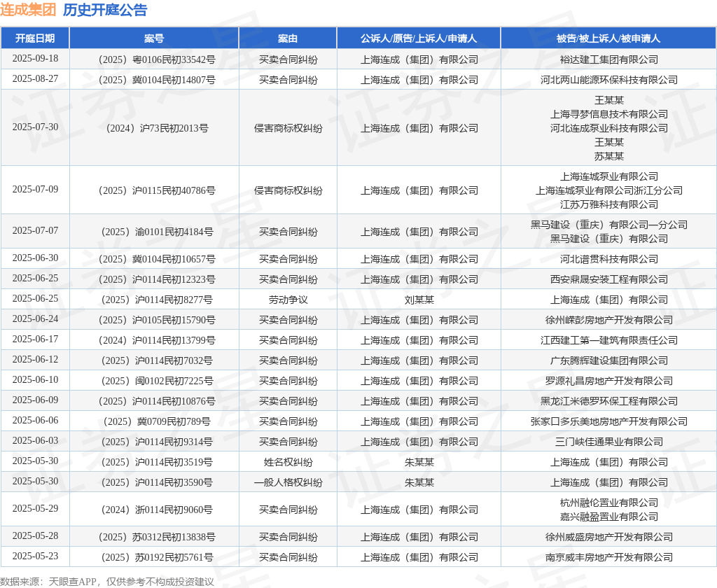This screenshot has width=717, height=588.
Task: Click defendant 黑龙江米德罗环保工程有限公司
Action: (608, 401)
